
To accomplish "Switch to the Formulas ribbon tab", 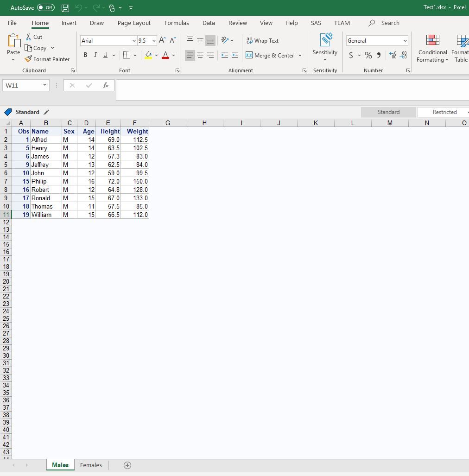I will pos(177,23).
